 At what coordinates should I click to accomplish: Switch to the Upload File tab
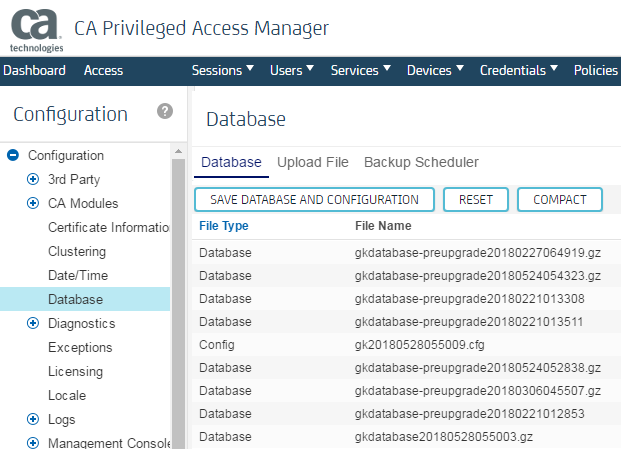click(x=312, y=162)
